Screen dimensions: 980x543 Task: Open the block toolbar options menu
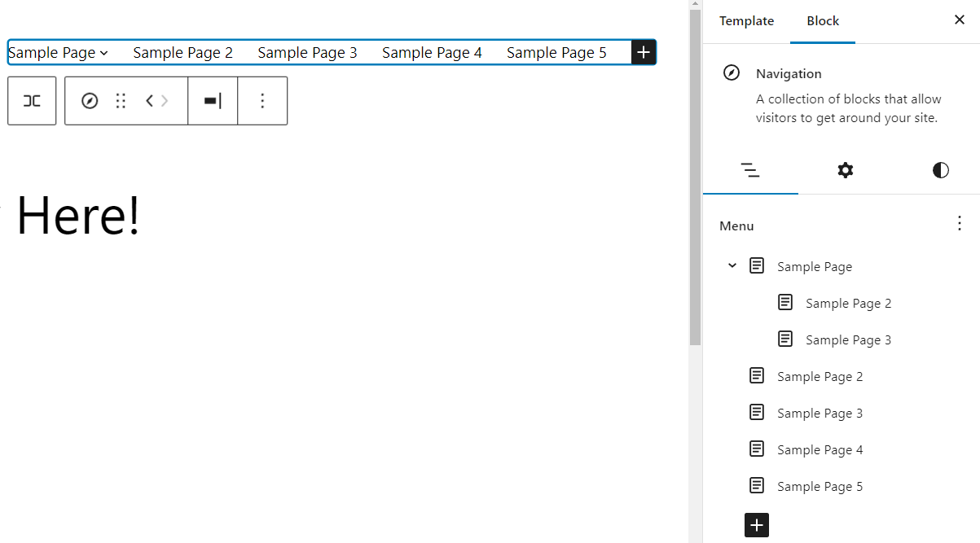tap(262, 100)
